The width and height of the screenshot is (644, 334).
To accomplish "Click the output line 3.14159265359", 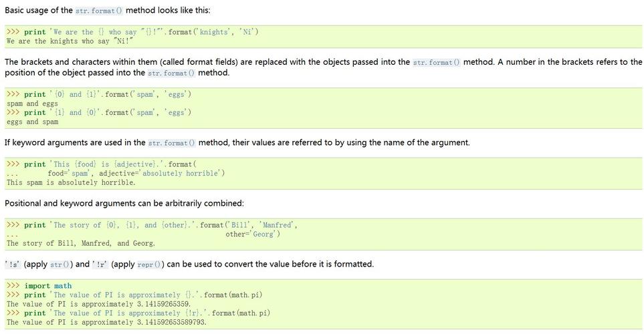I will 98,304.
